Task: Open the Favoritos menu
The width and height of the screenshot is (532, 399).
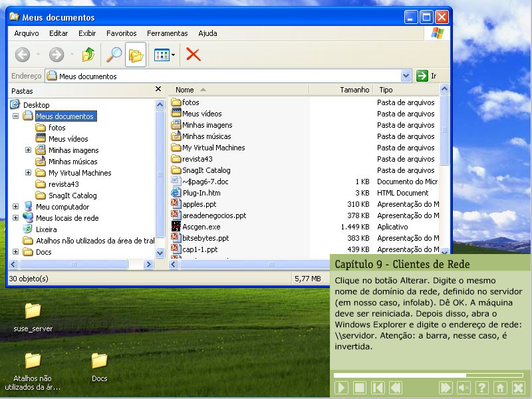Action: point(122,33)
